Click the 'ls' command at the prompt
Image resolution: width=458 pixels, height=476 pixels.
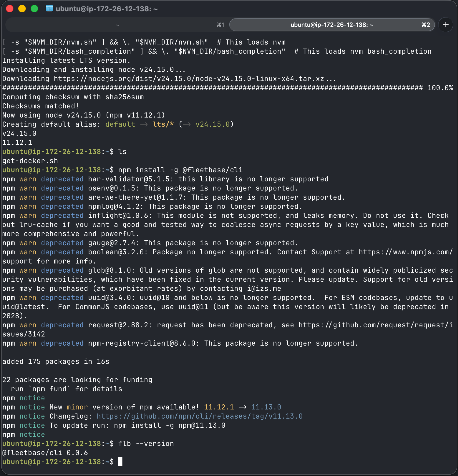click(x=122, y=152)
